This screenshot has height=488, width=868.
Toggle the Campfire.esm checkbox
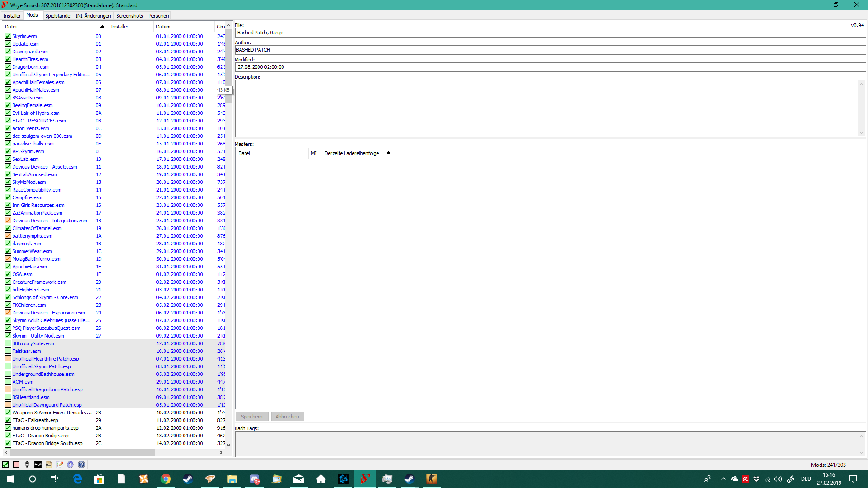pyautogui.click(x=8, y=197)
